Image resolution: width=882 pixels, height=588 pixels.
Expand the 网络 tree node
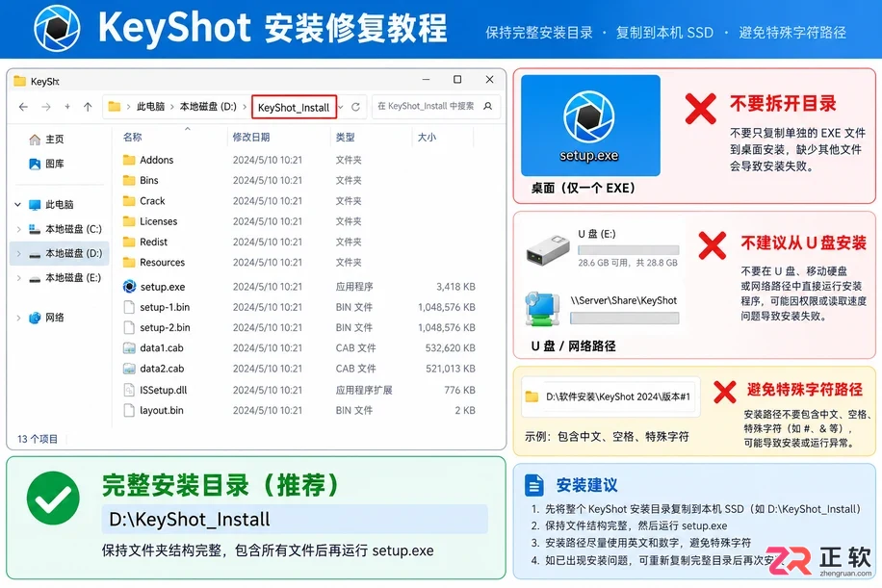coord(18,318)
